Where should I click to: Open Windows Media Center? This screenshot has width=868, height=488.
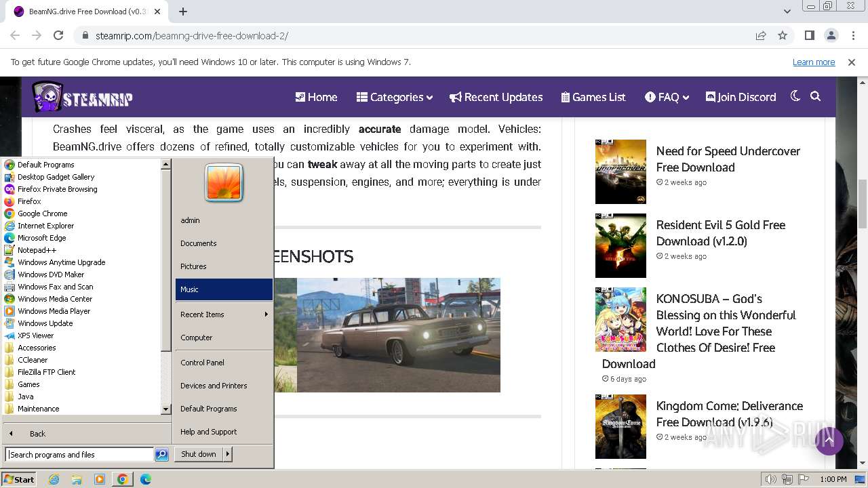[55, 299]
